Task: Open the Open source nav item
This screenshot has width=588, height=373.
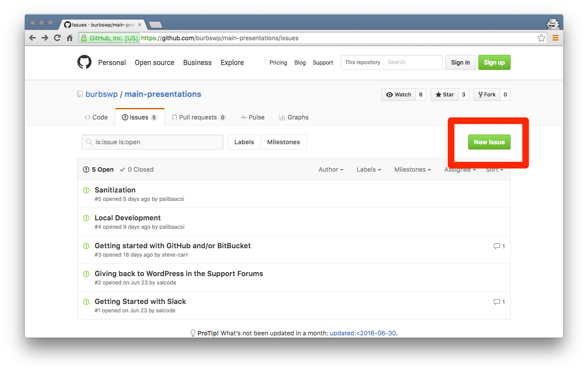Action: click(154, 62)
